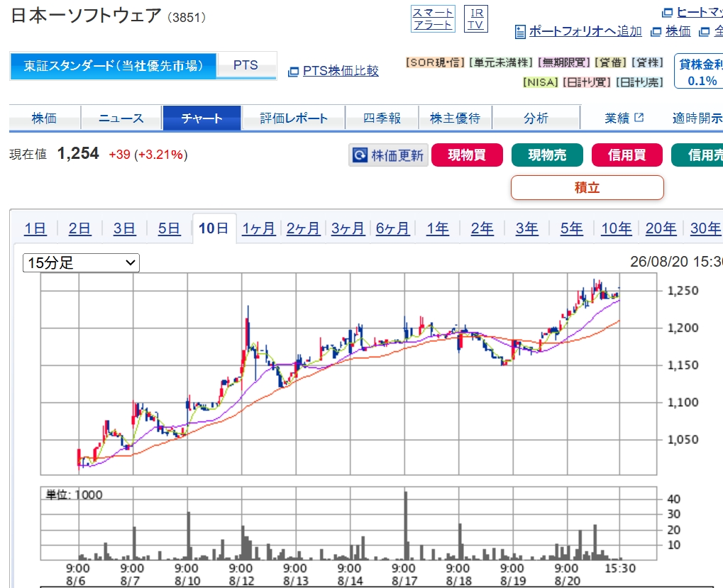Open the ニュース tab
The width and height of the screenshot is (723, 588).
[x=121, y=118]
